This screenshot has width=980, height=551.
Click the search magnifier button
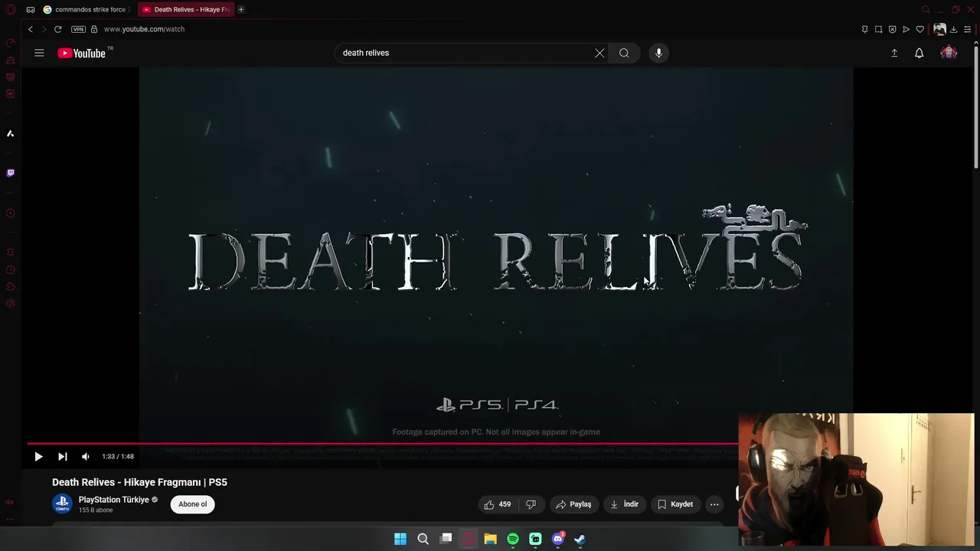click(624, 53)
